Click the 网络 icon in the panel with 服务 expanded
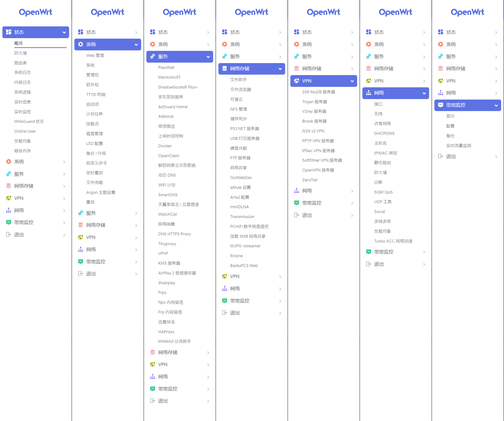The width and height of the screenshot is (504, 421). (153, 377)
